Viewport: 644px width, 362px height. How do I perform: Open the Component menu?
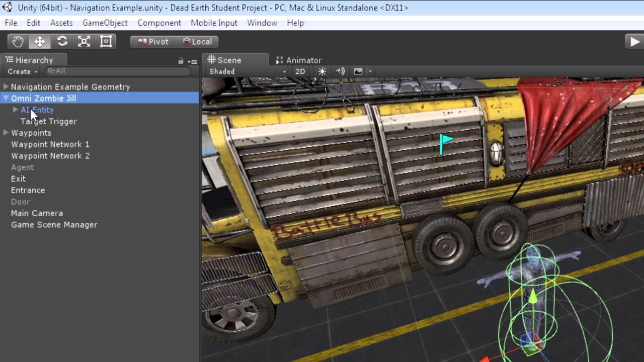(x=159, y=23)
